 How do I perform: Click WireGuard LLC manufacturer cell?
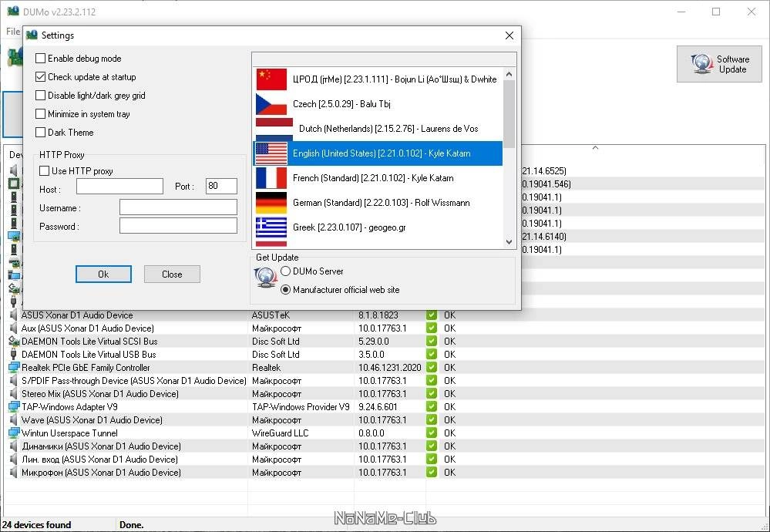point(280,433)
